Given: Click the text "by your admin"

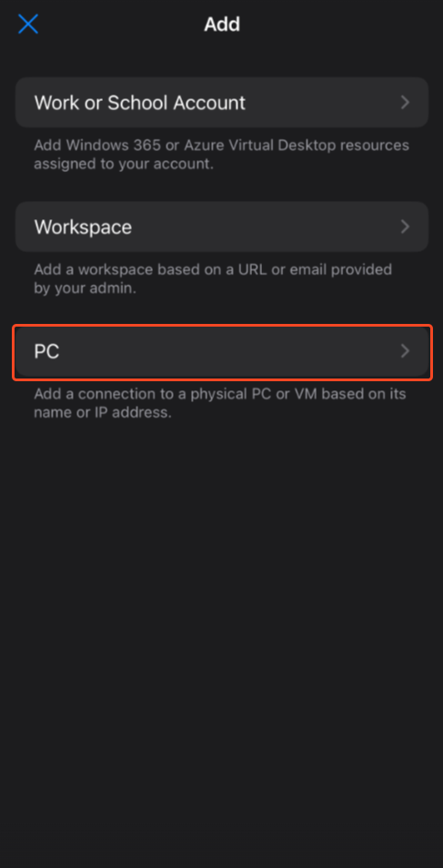Looking at the screenshot, I should [x=85, y=288].
